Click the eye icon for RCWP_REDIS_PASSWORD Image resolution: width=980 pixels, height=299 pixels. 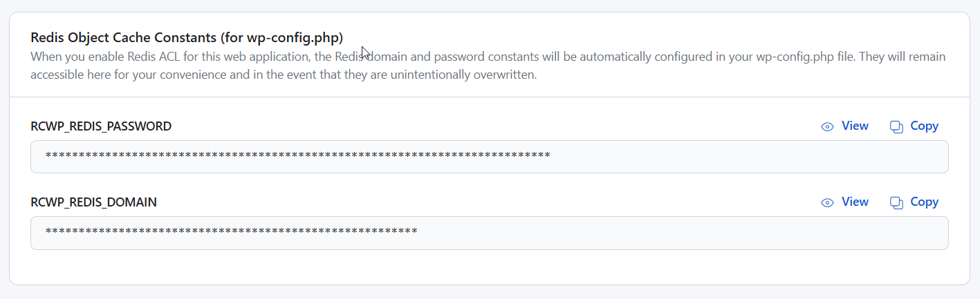pos(827,126)
